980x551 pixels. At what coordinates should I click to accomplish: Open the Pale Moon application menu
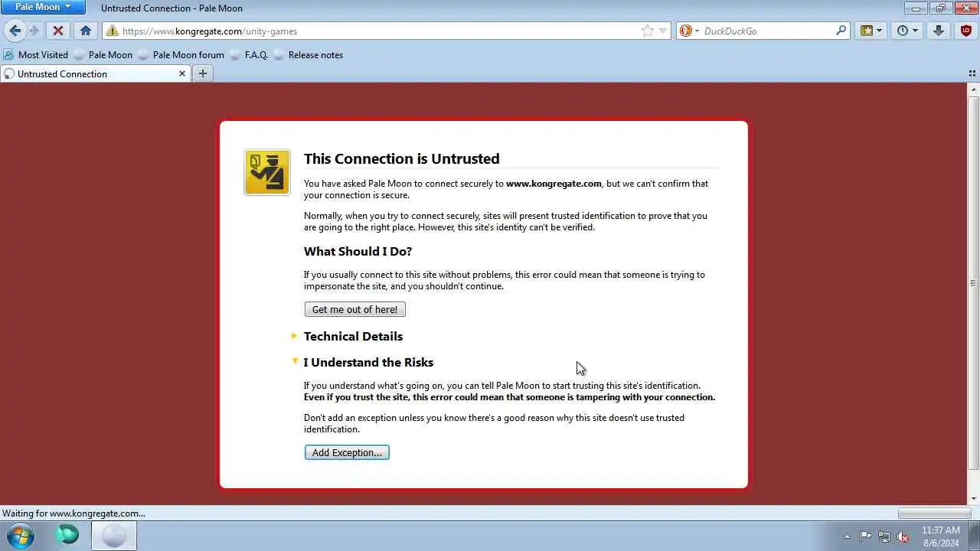pos(43,7)
